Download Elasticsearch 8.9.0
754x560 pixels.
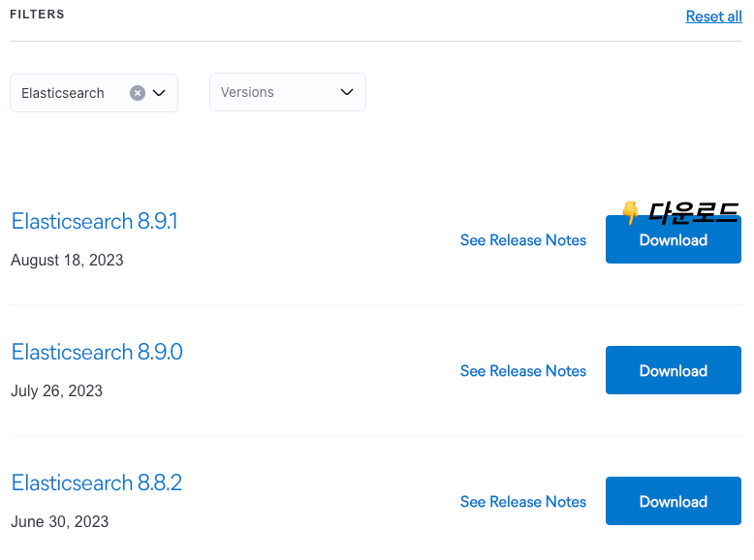pos(674,370)
